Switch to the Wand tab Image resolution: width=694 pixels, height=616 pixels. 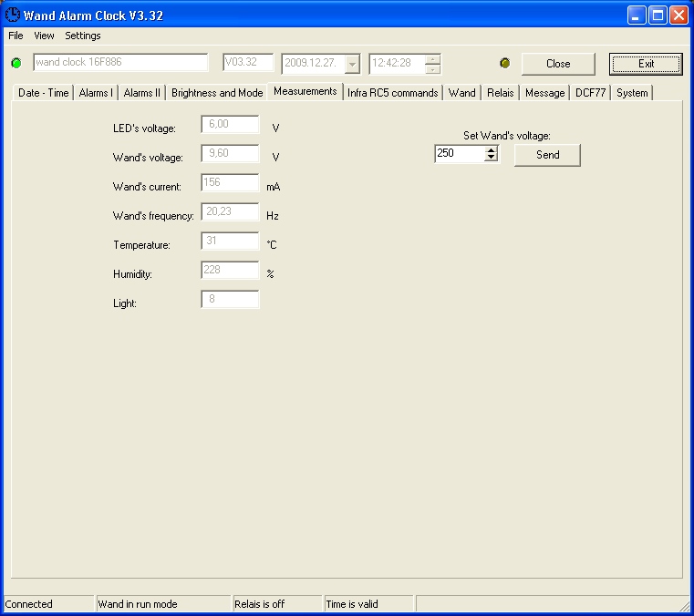tap(462, 93)
